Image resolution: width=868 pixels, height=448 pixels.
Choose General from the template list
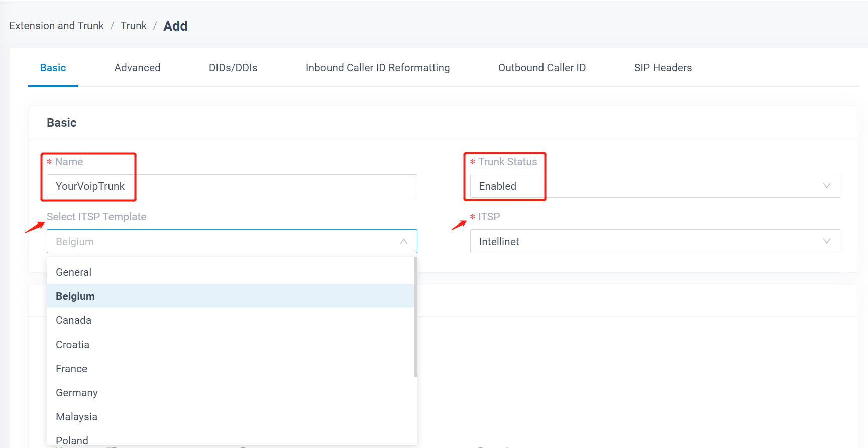(74, 272)
